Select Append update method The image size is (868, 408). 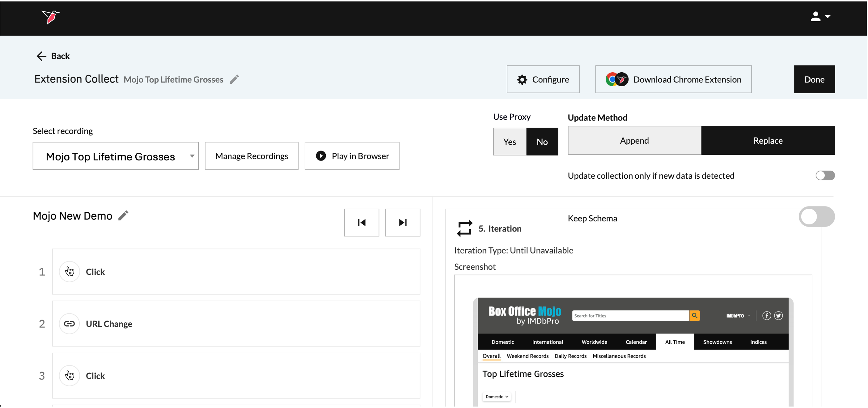[x=634, y=141]
